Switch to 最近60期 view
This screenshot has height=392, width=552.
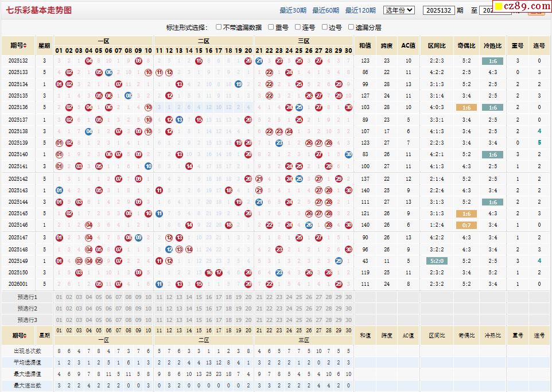click(x=326, y=10)
